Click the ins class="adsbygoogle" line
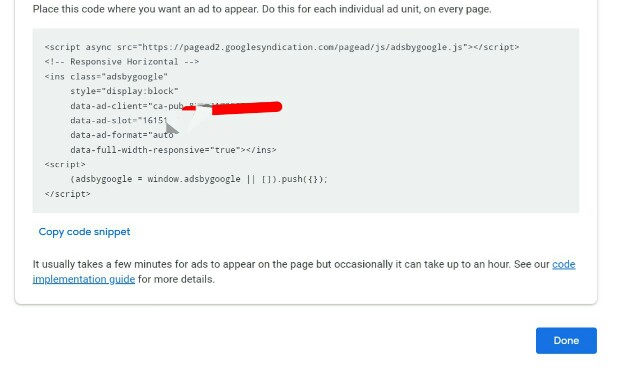Viewport: 618px width, 369px height. [x=106, y=76]
